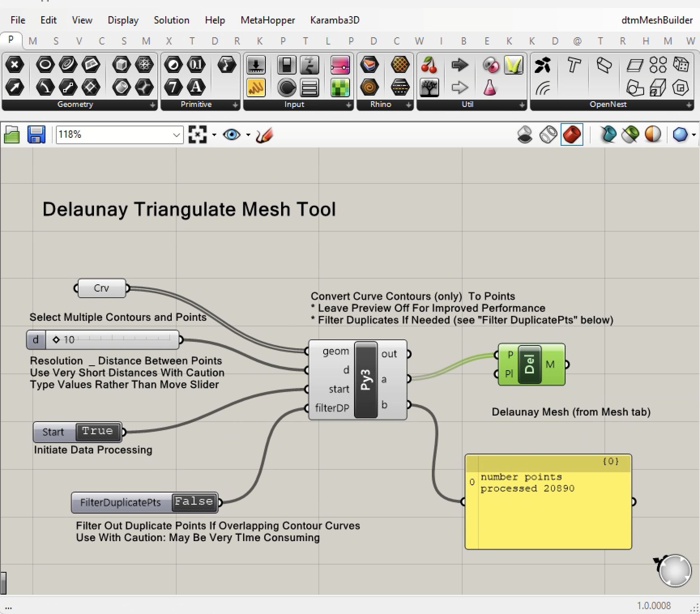Toggle FilterDuplicatePts boolean from False
This screenshot has height=614, width=700.
194,502
